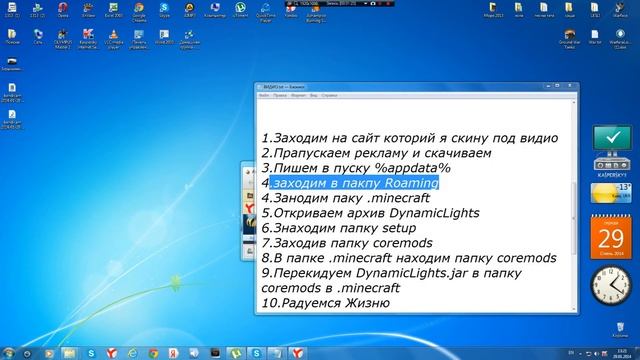Open the QuickTime Player desktop shortcut
The height and width of the screenshot is (360, 640).
(266, 11)
